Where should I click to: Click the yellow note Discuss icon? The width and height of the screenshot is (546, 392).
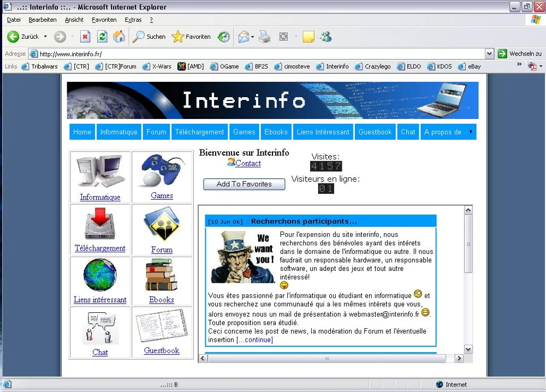(308, 37)
